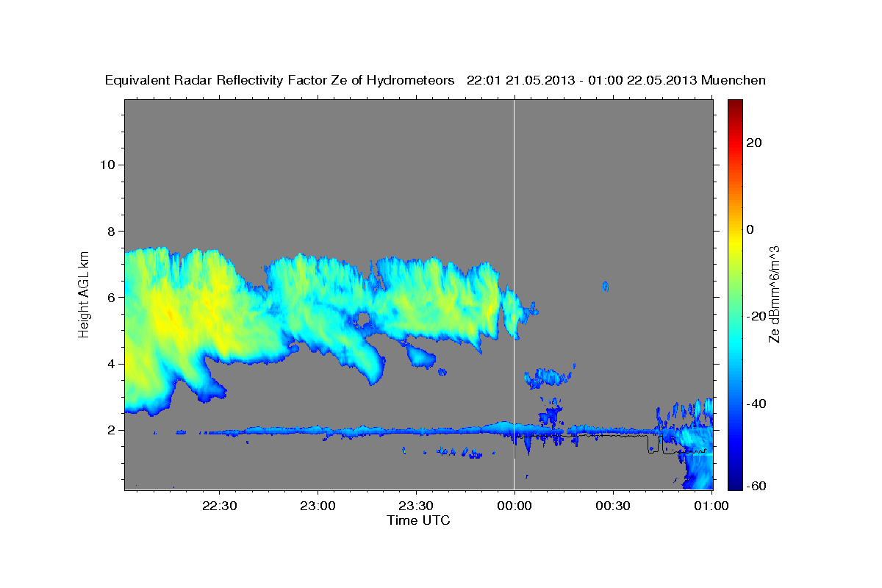Click the colorbar value 0
The width and height of the screenshot is (882, 588).
[751, 229]
